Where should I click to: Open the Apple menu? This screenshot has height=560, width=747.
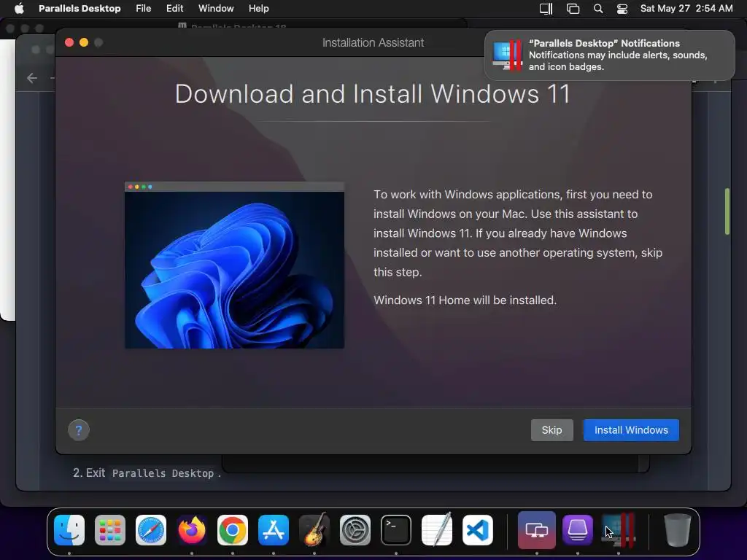[x=19, y=8]
